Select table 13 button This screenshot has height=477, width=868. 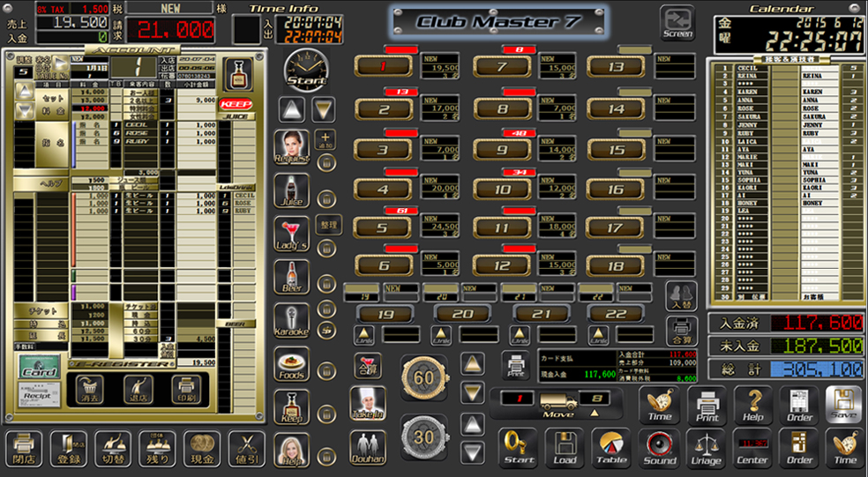click(x=616, y=67)
